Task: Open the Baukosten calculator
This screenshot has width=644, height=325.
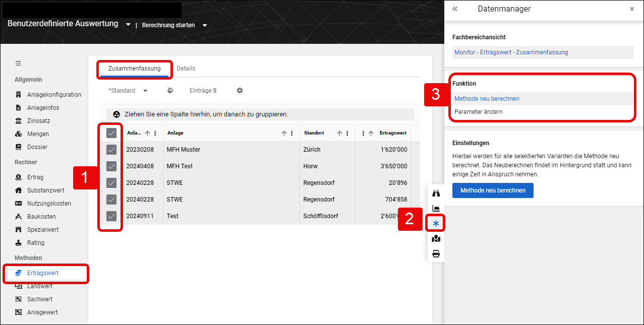Action: (x=35, y=217)
